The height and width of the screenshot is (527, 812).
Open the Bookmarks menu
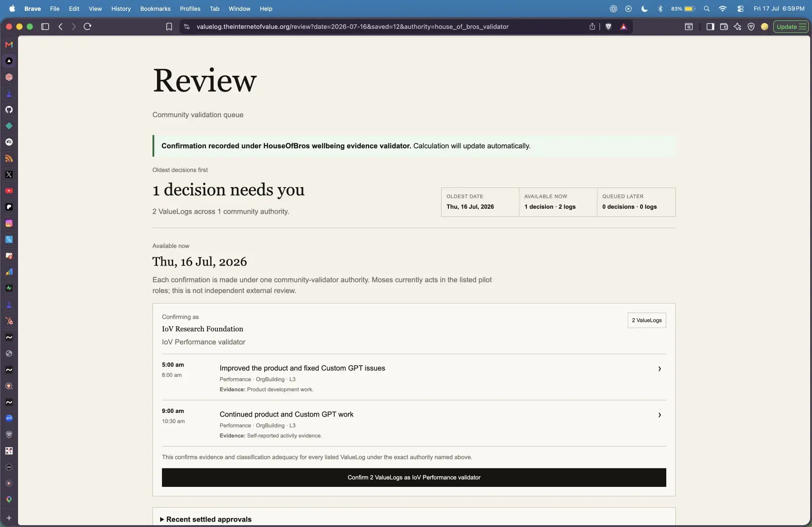tap(155, 9)
